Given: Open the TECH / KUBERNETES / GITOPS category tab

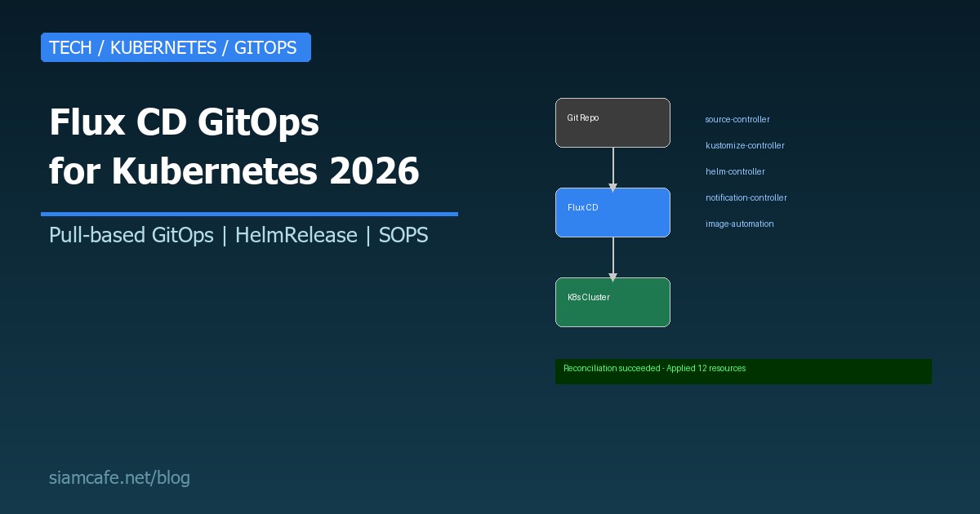Looking at the screenshot, I should pyautogui.click(x=176, y=47).
